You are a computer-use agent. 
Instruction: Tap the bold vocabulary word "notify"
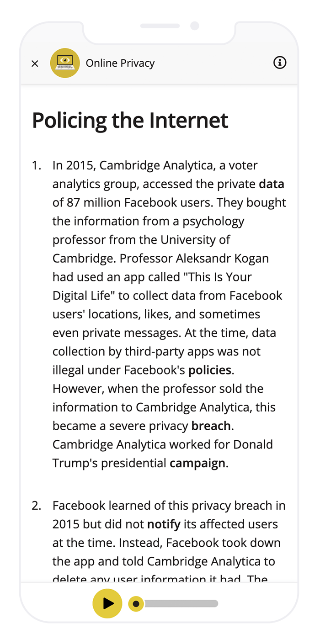click(x=164, y=524)
